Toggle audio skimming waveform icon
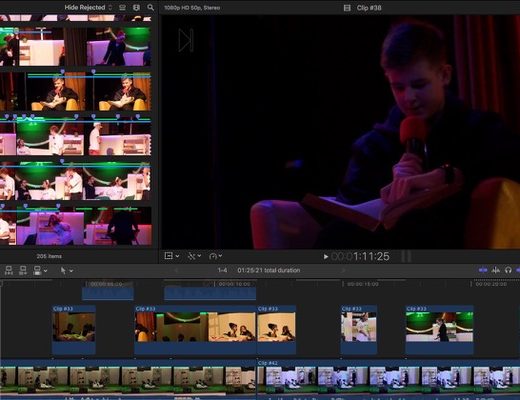This screenshot has height=400, width=520. click(x=496, y=270)
